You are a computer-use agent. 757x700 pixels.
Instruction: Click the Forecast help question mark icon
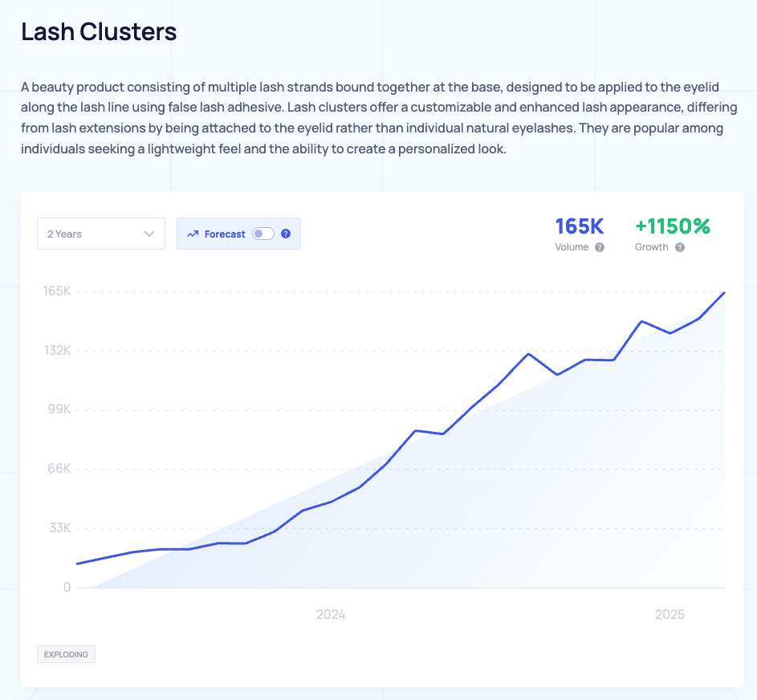tap(286, 234)
